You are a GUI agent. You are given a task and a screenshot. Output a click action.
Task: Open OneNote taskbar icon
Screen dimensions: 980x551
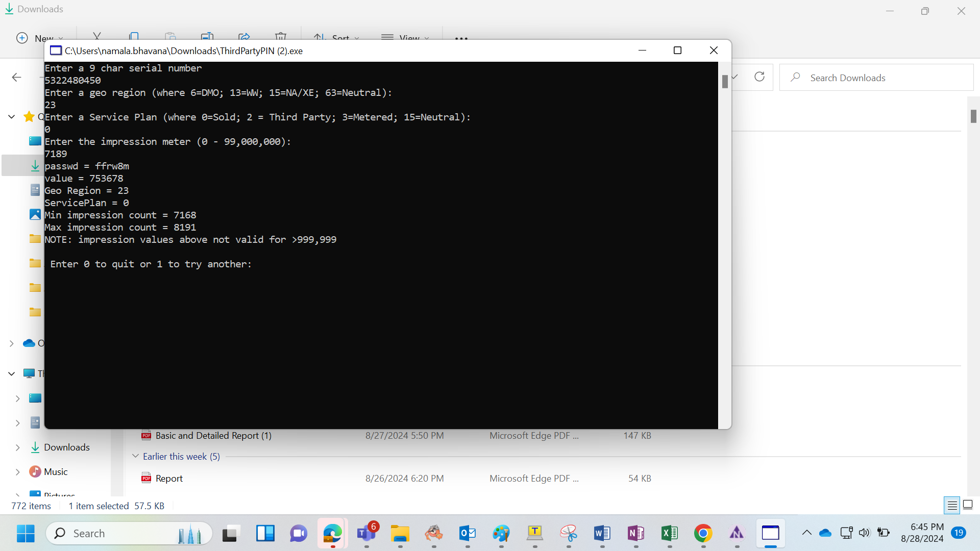[636, 534]
